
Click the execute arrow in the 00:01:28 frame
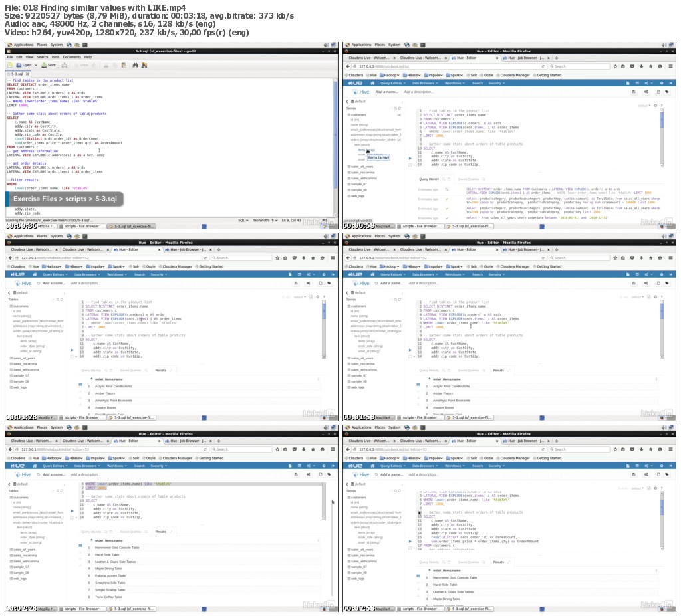pos(72,350)
